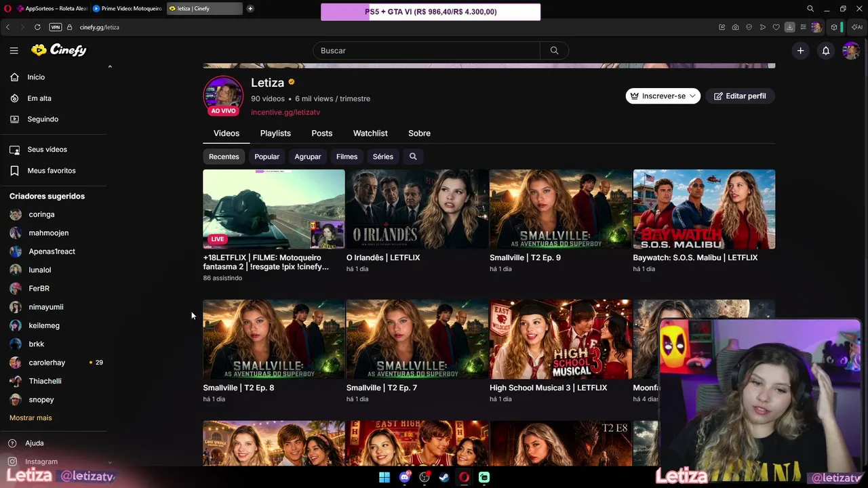Click the plus create button in header
The image size is (868, 488).
click(x=800, y=50)
